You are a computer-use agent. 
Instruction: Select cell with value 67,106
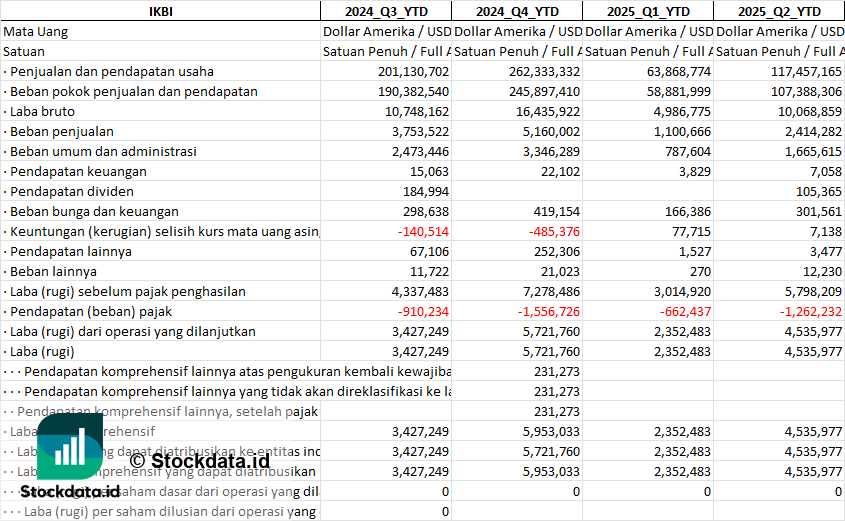pos(386,251)
